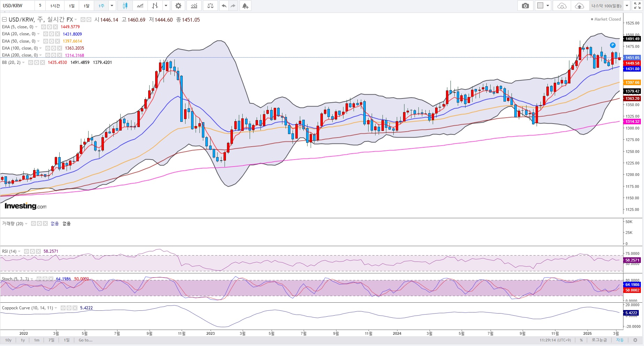Viewport: 644px width, 346px height.
Task: Hide the EMA (200, close, 0) line
Action: click(48, 55)
